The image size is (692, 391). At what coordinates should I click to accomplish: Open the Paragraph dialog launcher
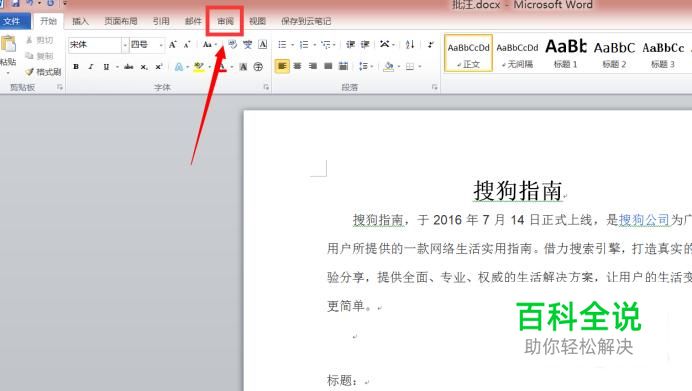(434, 87)
